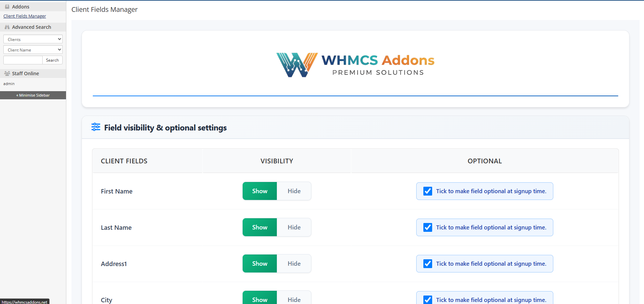Click the advanced search text box
644x304 pixels.
[23, 60]
